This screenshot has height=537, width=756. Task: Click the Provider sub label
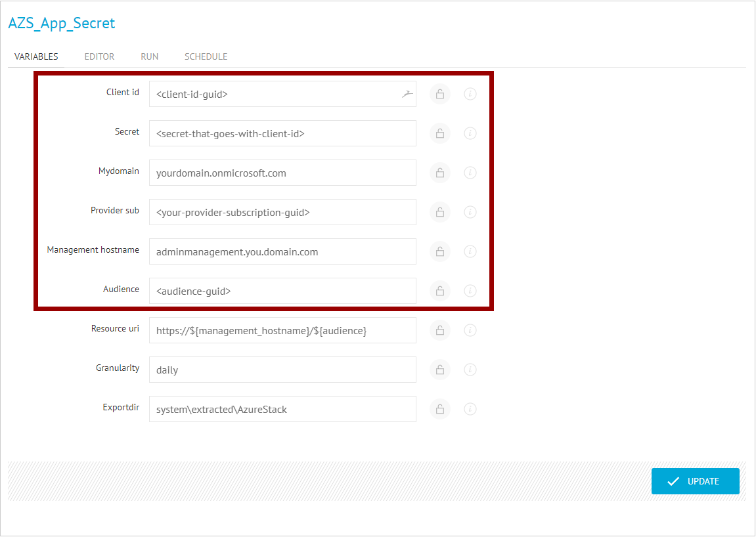tap(115, 210)
